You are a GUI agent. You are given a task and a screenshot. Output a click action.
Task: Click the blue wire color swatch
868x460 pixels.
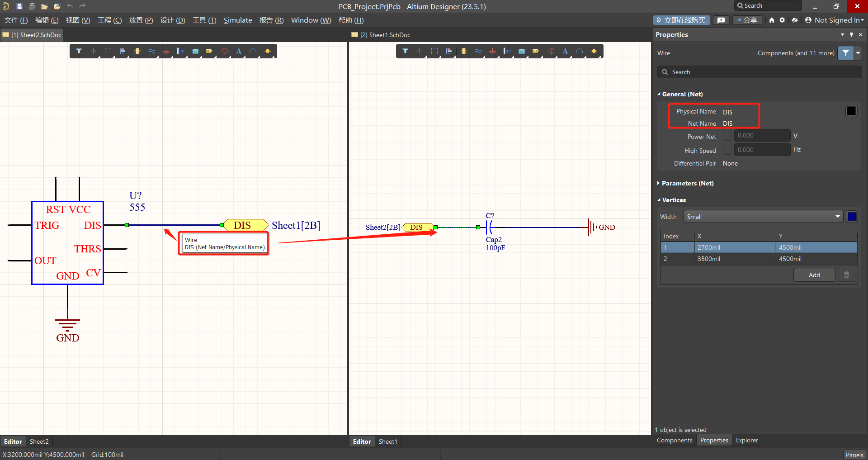[852, 217]
